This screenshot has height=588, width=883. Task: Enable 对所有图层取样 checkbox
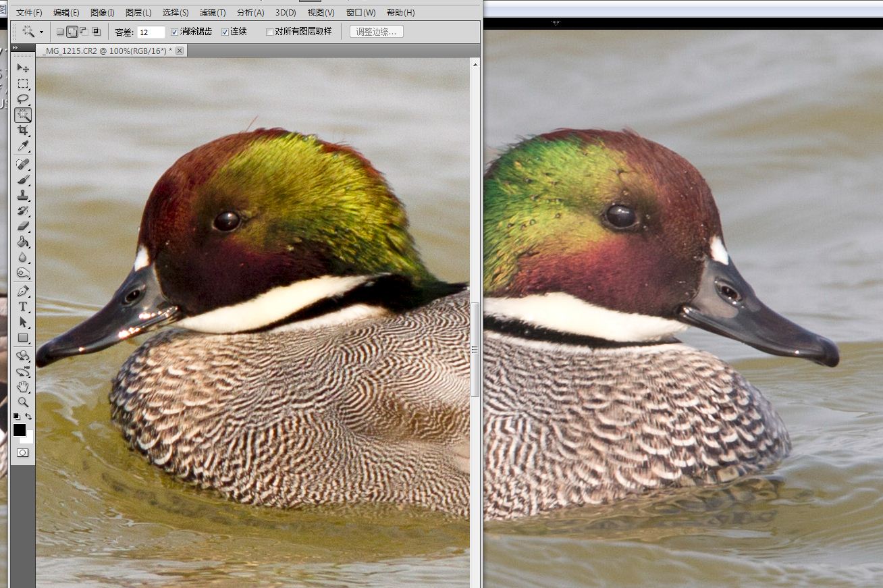(x=269, y=32)
